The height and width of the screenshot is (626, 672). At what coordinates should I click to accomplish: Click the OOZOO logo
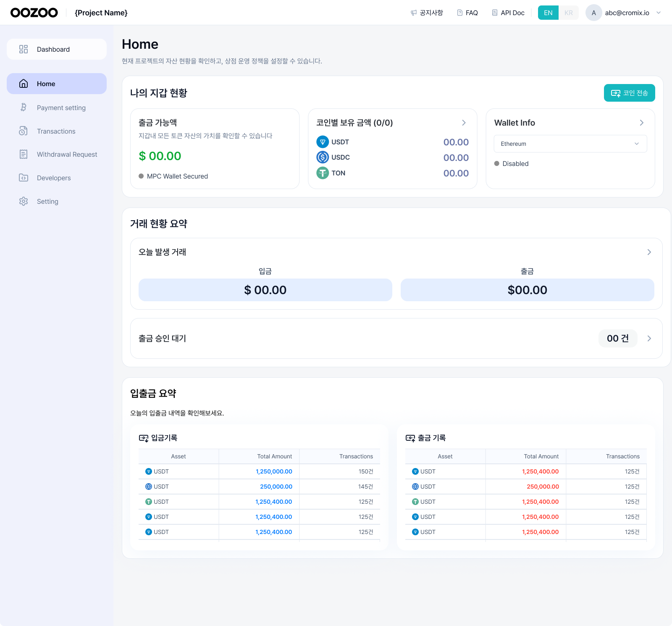click(x=34, y=13)
